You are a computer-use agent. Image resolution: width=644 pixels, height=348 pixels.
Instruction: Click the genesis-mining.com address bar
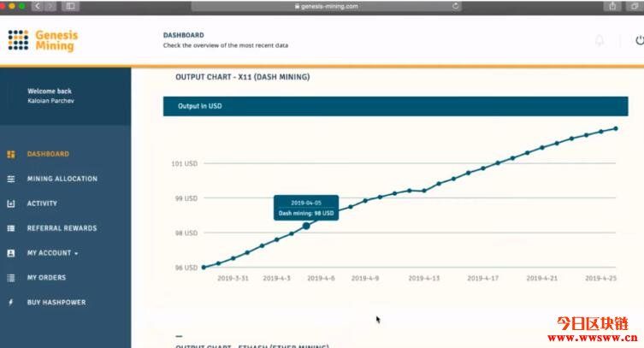point(327,6)
